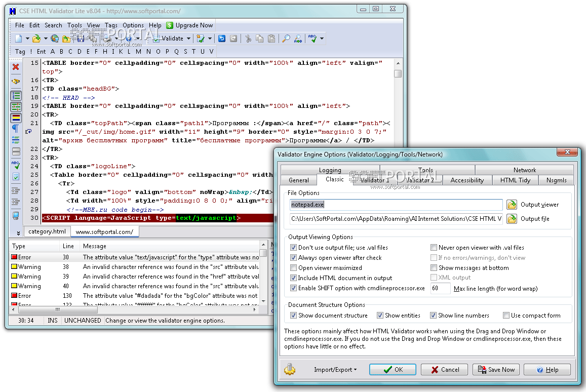Enable "Open viewer maximized" checkbox
This screenshot has height=392, width=586.
[x=293, y=267]
